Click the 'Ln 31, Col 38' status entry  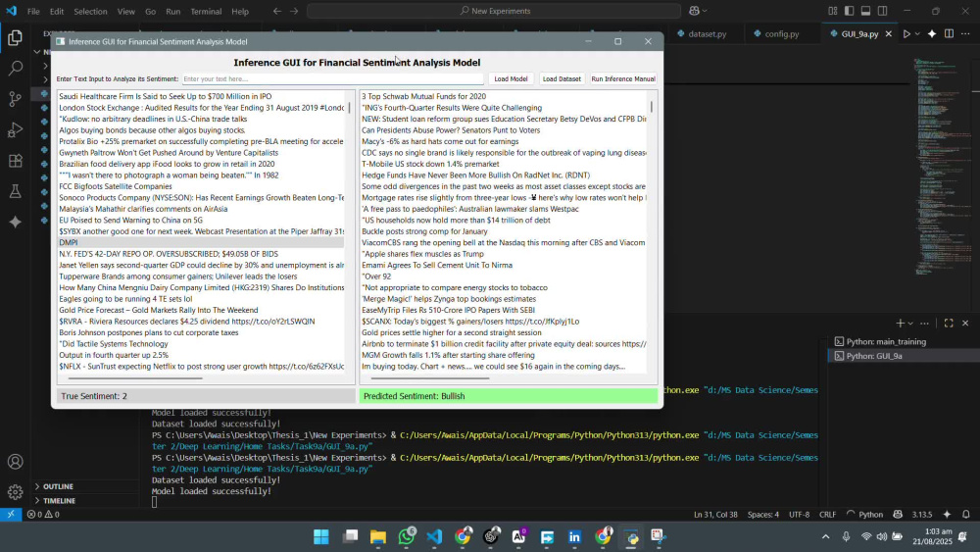pyautogui.click(x=715, y=515)
